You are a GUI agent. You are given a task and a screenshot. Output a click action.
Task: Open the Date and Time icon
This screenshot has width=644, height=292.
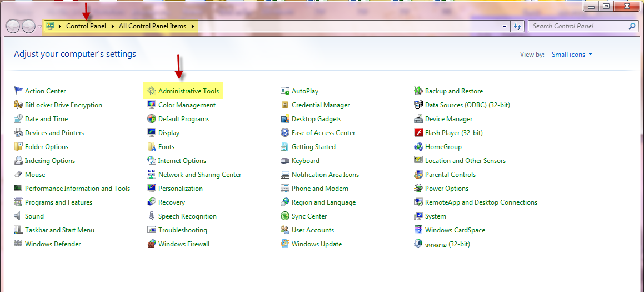(18, 119)
